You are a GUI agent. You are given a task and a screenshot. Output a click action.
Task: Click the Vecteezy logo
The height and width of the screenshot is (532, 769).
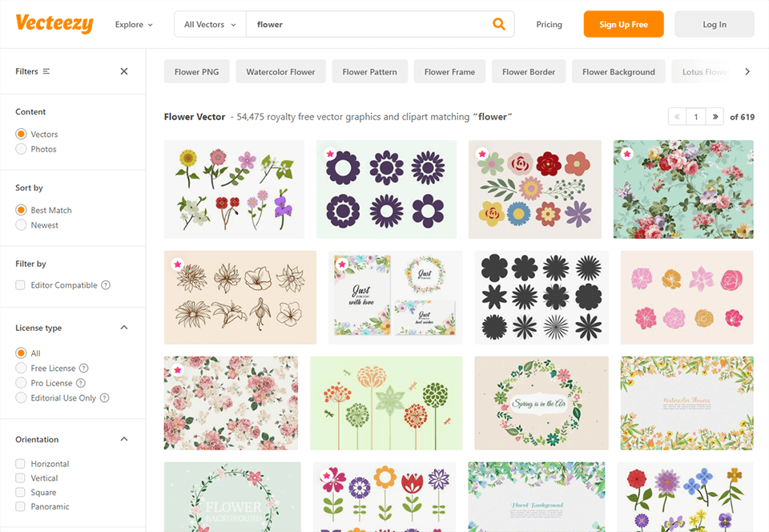coord(54,24)
